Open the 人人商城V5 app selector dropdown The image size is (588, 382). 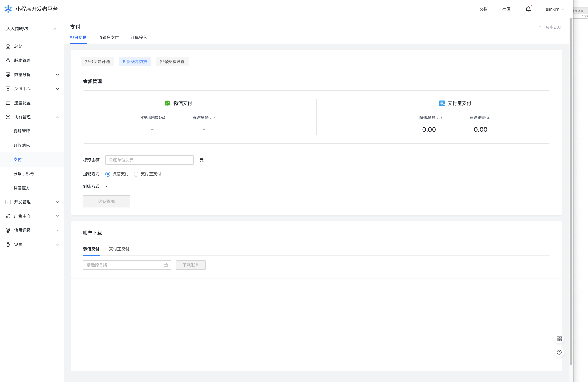pyautogui.click(x=31, y=29)
